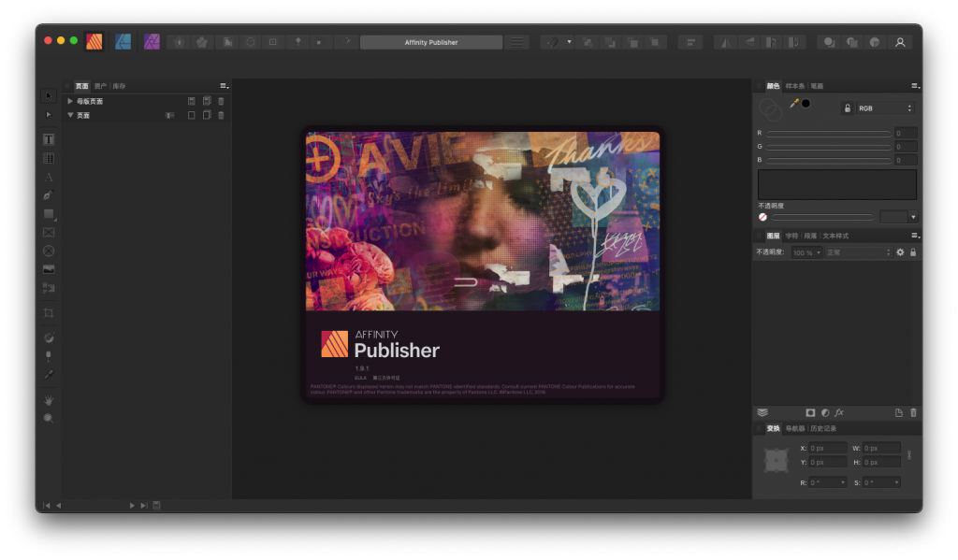958x560 pixels.
Task: Select the Transparency tool
Action: tap(49, 356)
